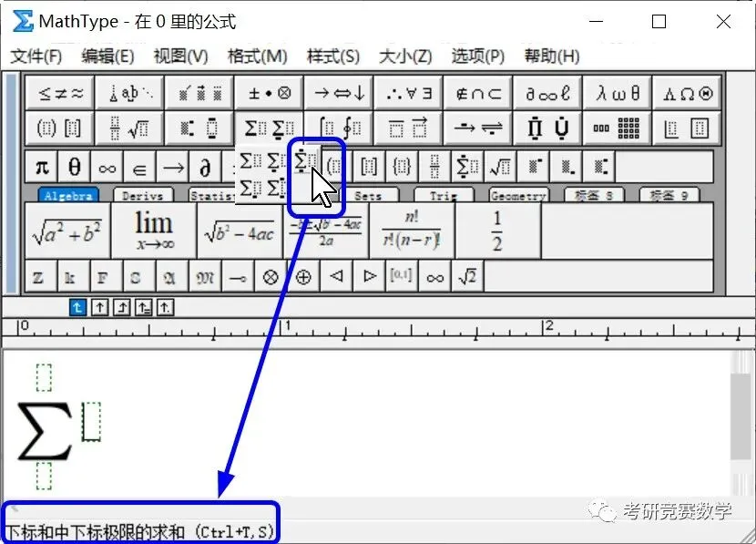Switch to the Derivs tab
Image resolution: width=756 pixels, height=544 pixels.
(143, 195)
